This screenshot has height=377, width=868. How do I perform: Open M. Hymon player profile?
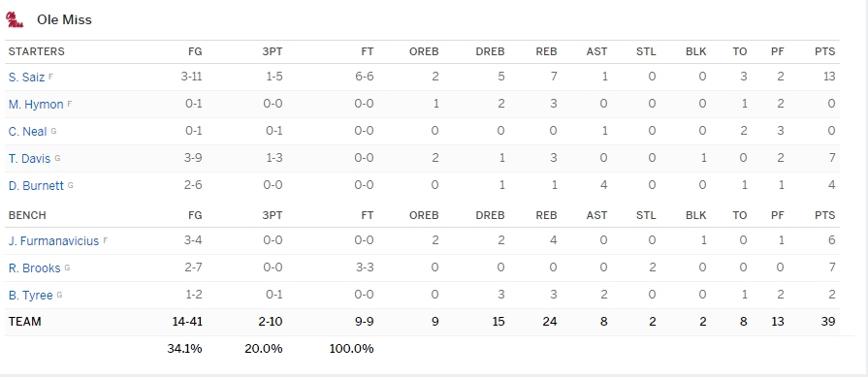tap(36, 105)
